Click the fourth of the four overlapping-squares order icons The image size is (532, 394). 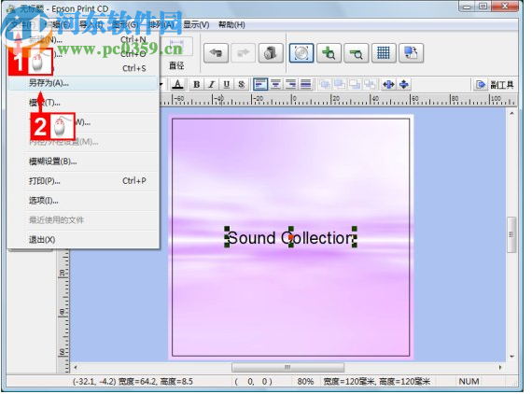click(x=370, y=84)
